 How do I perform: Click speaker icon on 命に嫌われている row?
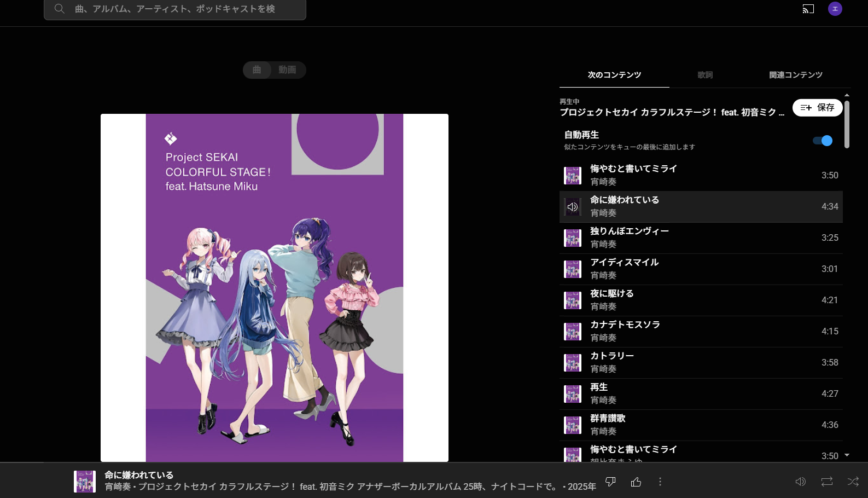coord(573,207)
